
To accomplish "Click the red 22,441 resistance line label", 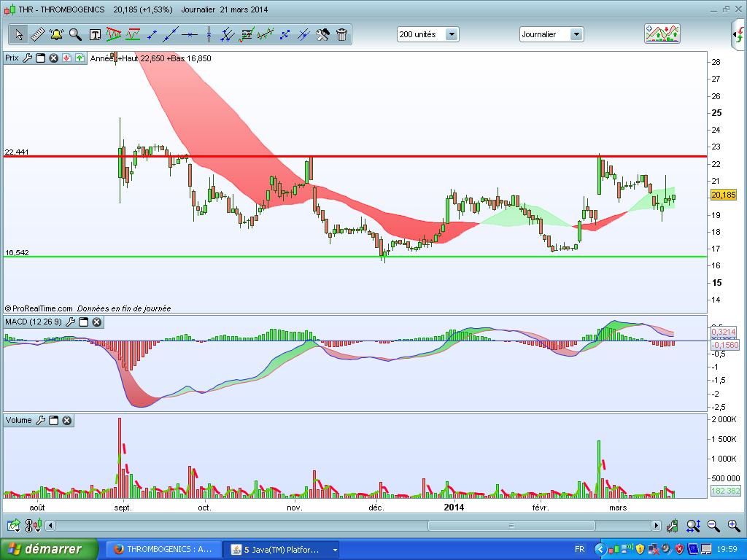I will click(17, 152).
